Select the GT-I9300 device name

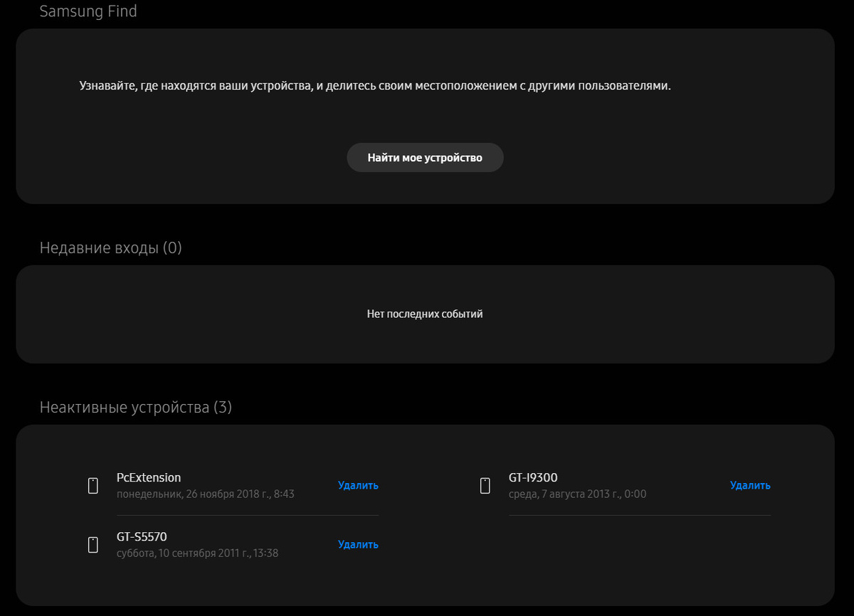[x=533, y=477]
